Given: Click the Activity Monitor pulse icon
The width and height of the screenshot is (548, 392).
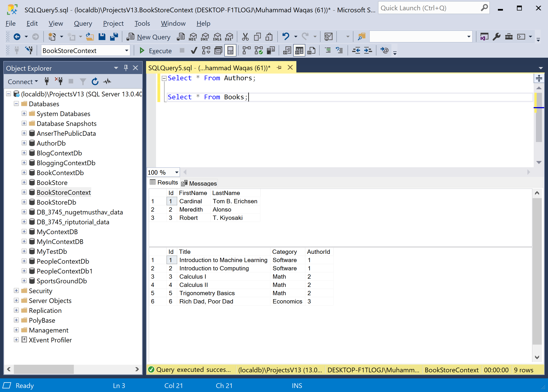Looking at the screenshot, I should coord(107,82).
